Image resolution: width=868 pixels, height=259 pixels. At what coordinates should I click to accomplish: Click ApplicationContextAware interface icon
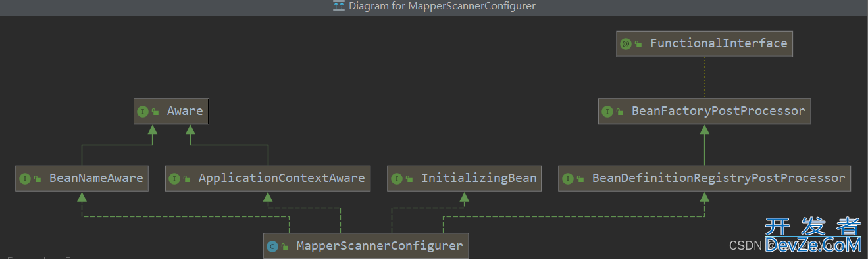pyautogui.click(x=174, y=179)
